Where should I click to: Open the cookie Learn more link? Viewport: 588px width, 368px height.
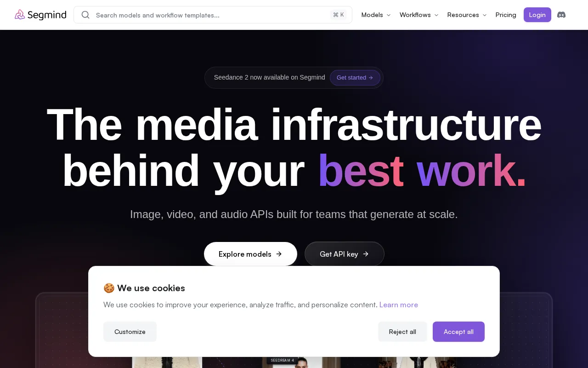(398, 305)
